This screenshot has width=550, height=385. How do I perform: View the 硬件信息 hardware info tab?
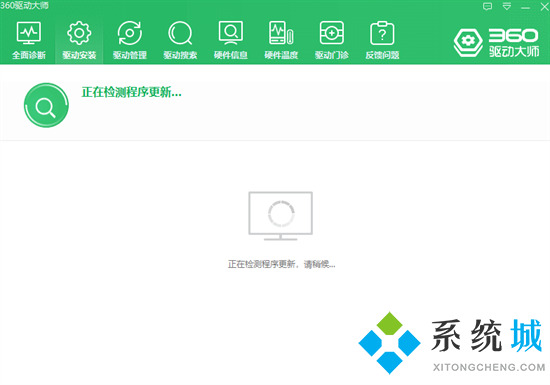click(230, 40)
